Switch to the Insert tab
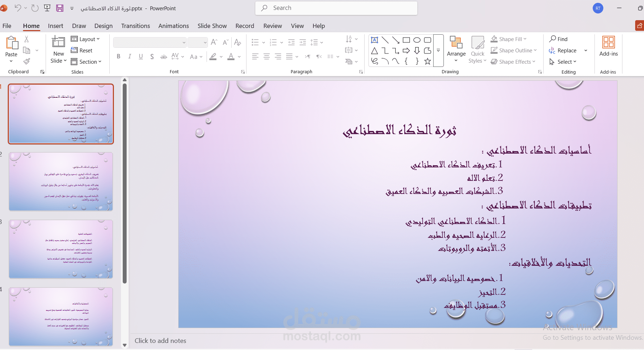The width and height of the screenshot is (644, 350). (56, 26)
